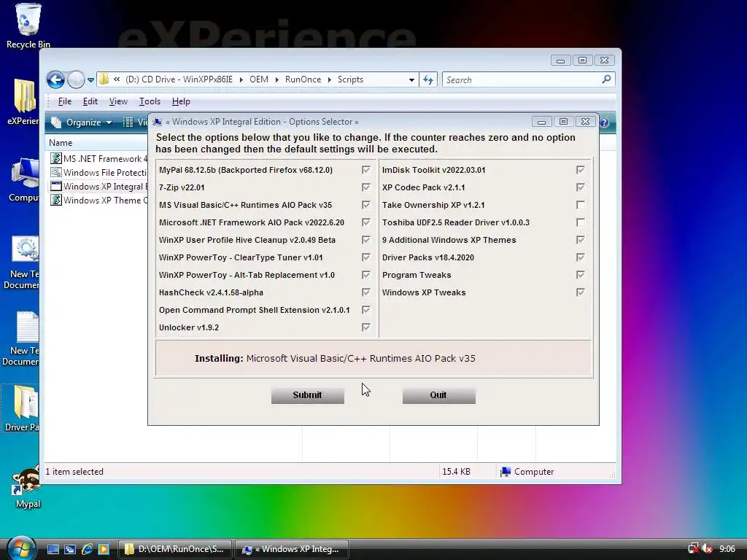Click the Quit button
The width and height of the screenshot is (747, 560).
pyautogui.click(x=438, y=395)
